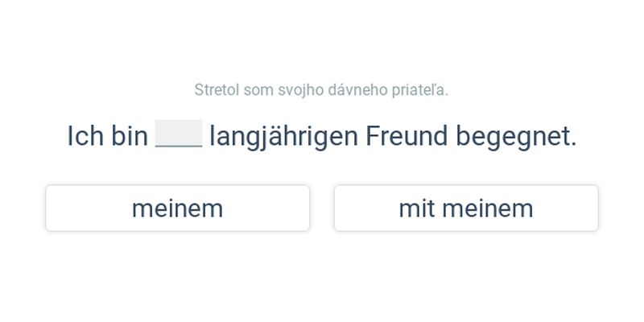Click the word "Ich" in the sentence

(x=85, y=136)
